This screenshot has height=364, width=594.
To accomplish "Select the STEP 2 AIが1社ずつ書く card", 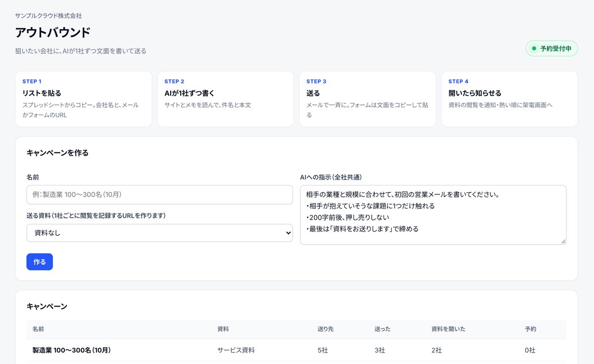I will click(226, 99).
